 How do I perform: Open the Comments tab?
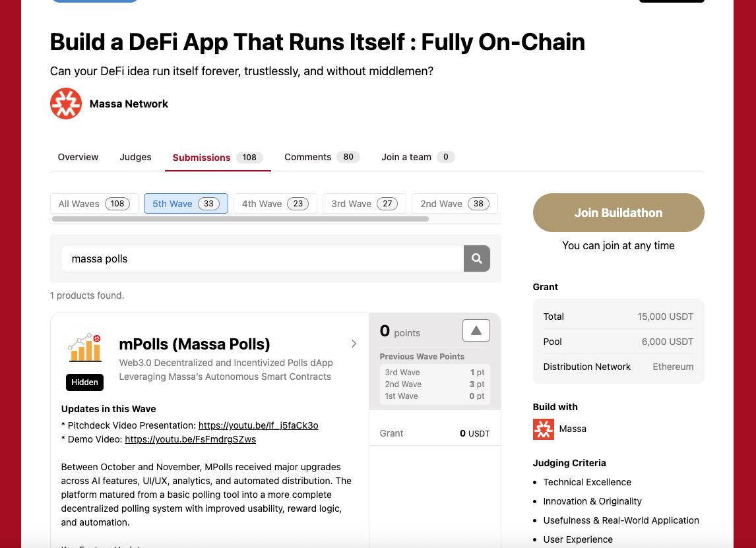[x=322, y=157]
